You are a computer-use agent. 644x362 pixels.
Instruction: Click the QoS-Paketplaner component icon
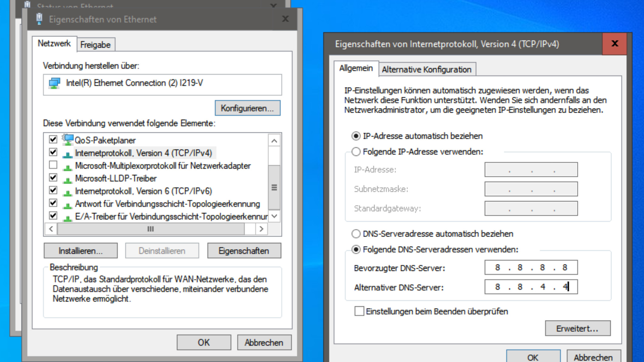coord(67,140)
